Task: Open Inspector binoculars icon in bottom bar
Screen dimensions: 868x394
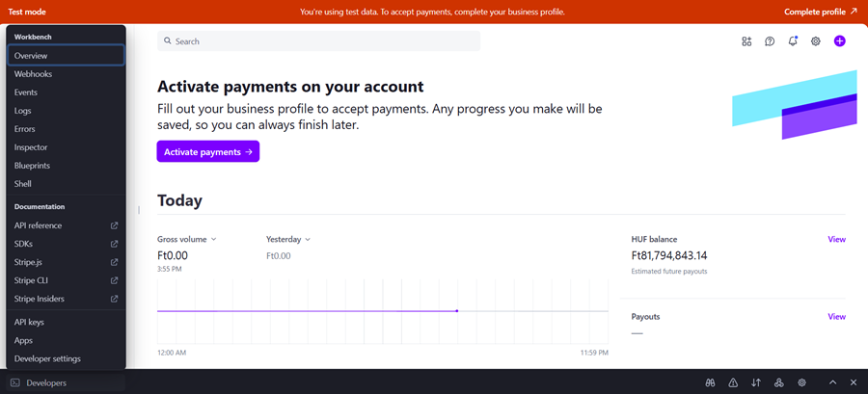Action: click(710, 382)
